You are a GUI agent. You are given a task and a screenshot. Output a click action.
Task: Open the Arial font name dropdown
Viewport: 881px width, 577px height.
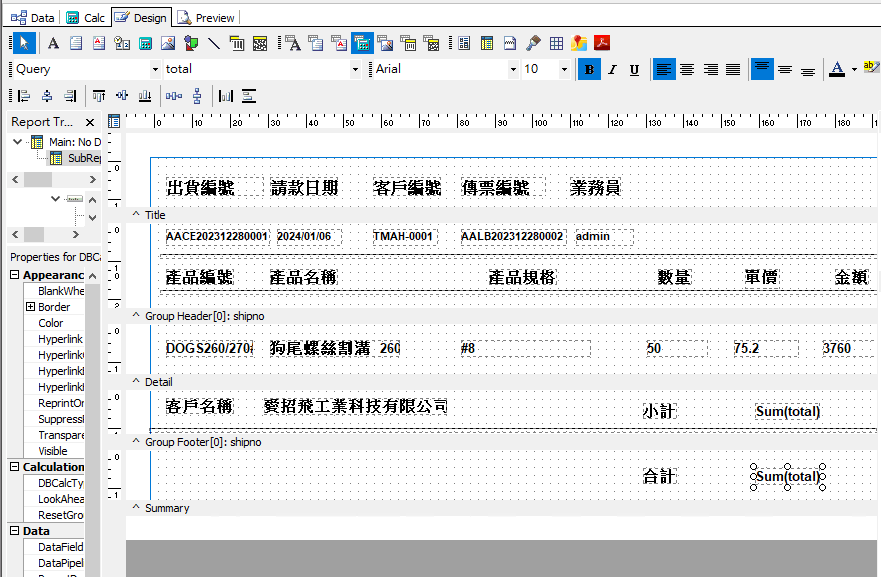click(513, 70)
